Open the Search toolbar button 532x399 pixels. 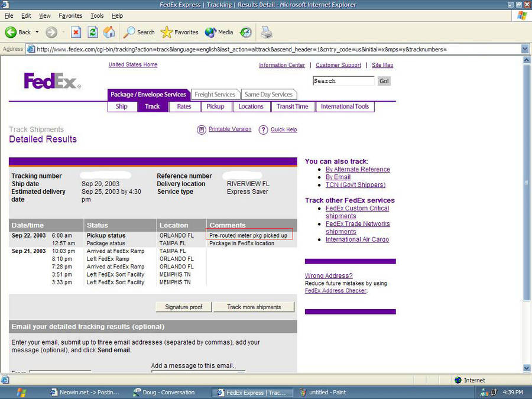click(x=139, y=32)
